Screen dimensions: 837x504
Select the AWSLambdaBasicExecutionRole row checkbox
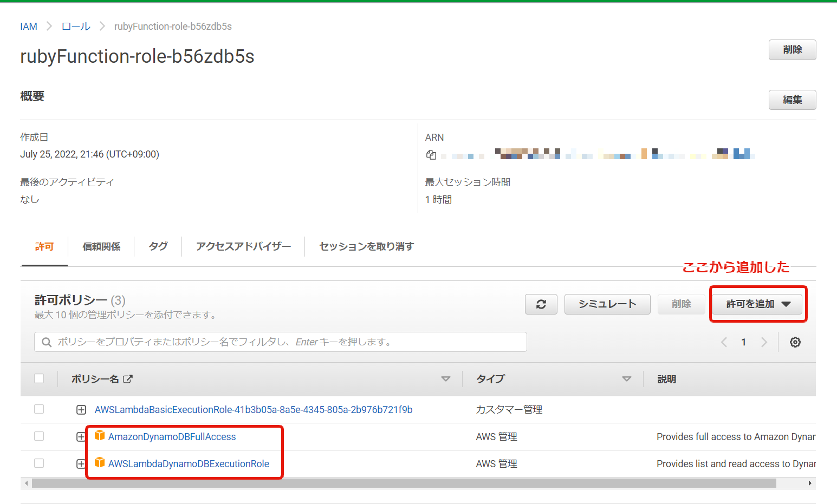click(39, 409)
